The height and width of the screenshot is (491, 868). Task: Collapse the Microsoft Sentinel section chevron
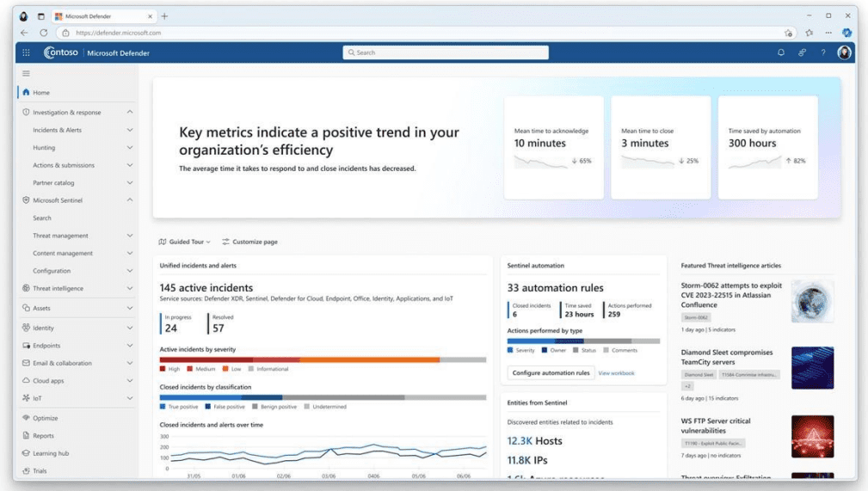[130, 200]
